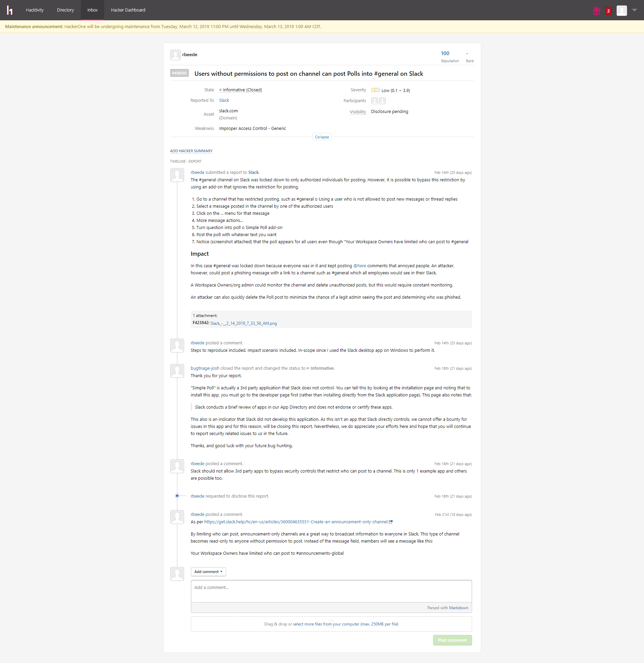Image resolution: width=644 pixels, height=663 pixels.
Task: Click your avatar beside Add comment box
Action: coord(177,574)
